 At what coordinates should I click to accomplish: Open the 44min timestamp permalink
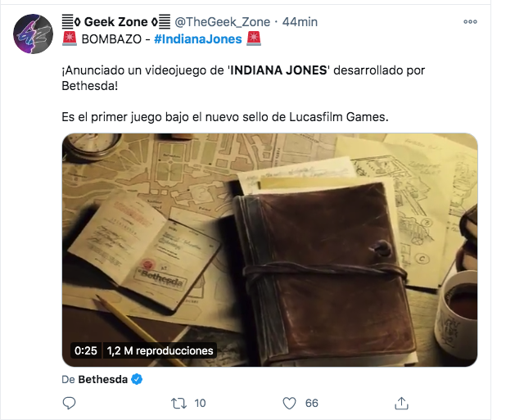pyautogui.click(x=300, y=22)
